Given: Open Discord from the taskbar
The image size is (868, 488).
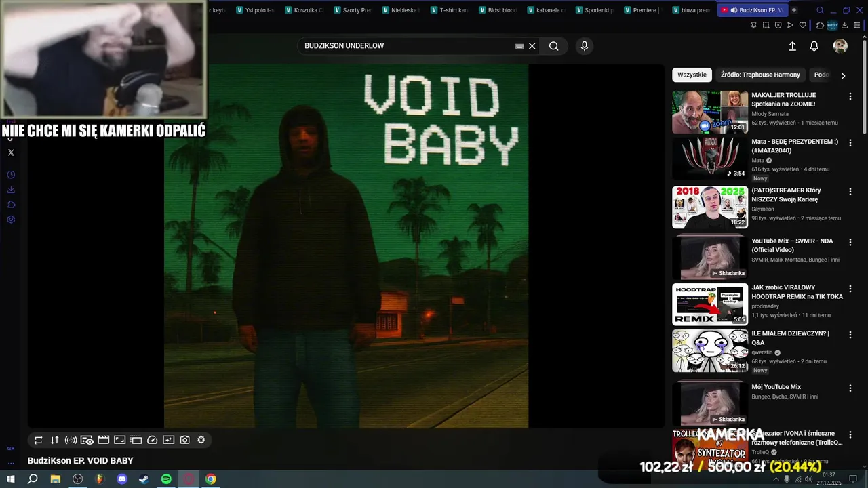Looking at the screenshot, I should tap(122, 479).
